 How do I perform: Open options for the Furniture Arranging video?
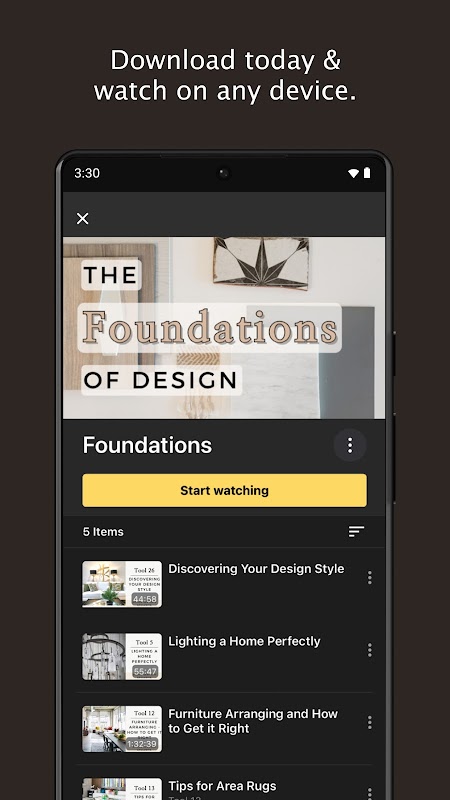pos(369,722)
